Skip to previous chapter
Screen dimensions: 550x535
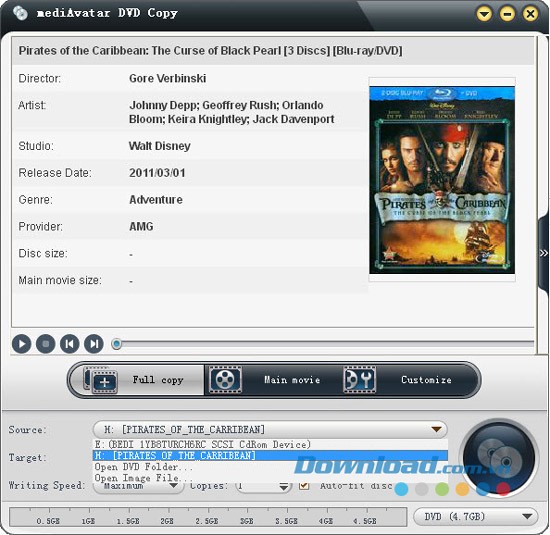[69, 343]
